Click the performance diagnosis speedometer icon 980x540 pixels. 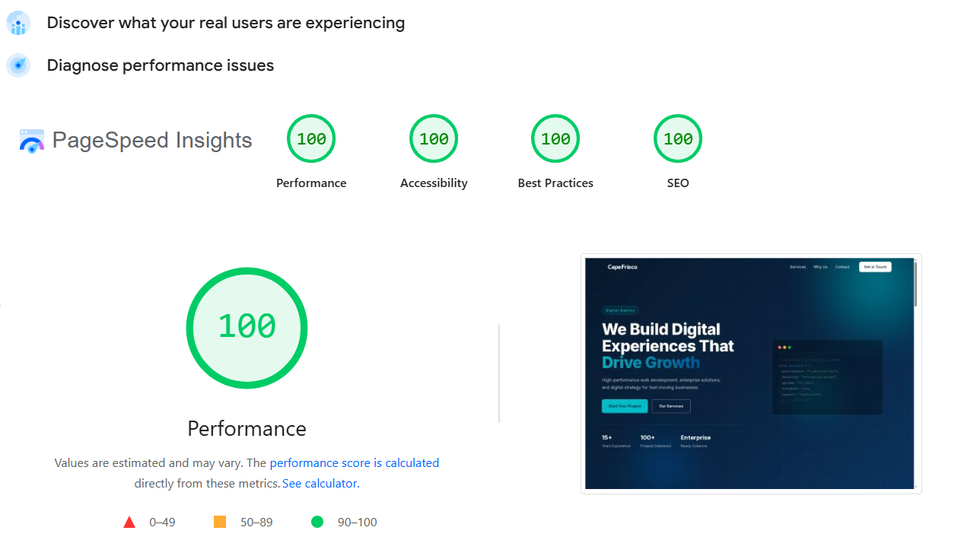click(x=18, y=65)
